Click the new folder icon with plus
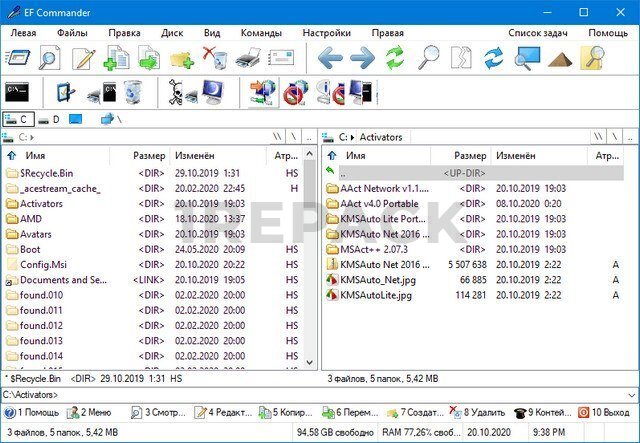640x443 pixels. pos(182,59)
